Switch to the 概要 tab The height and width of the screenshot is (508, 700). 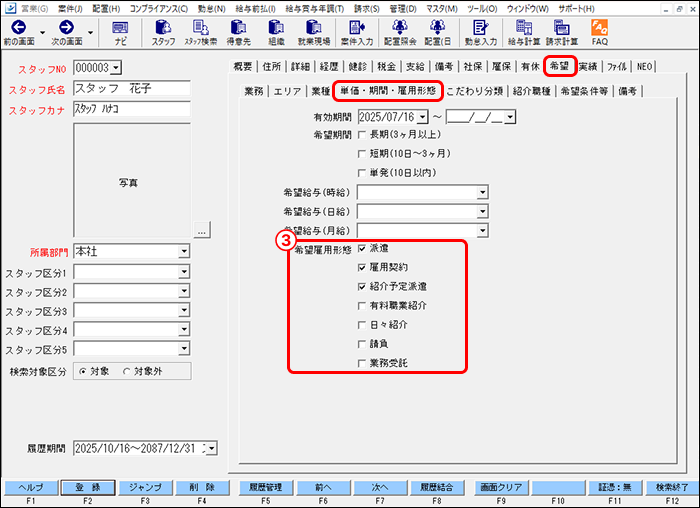(243, 67)
